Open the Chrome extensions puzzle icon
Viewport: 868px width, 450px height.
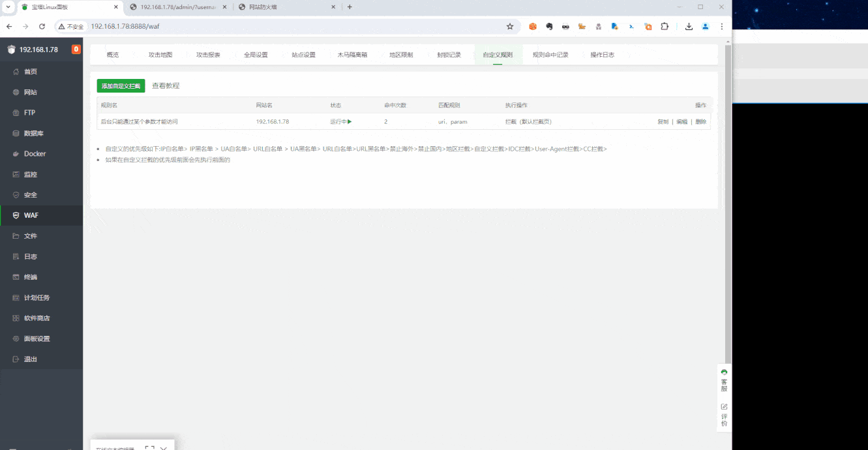(x=665, y=27)
